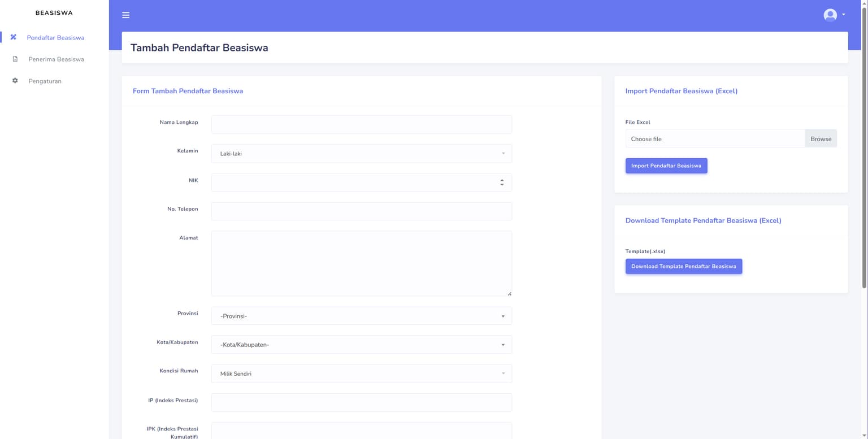Click the hamburger menu icon

(125, 15)
